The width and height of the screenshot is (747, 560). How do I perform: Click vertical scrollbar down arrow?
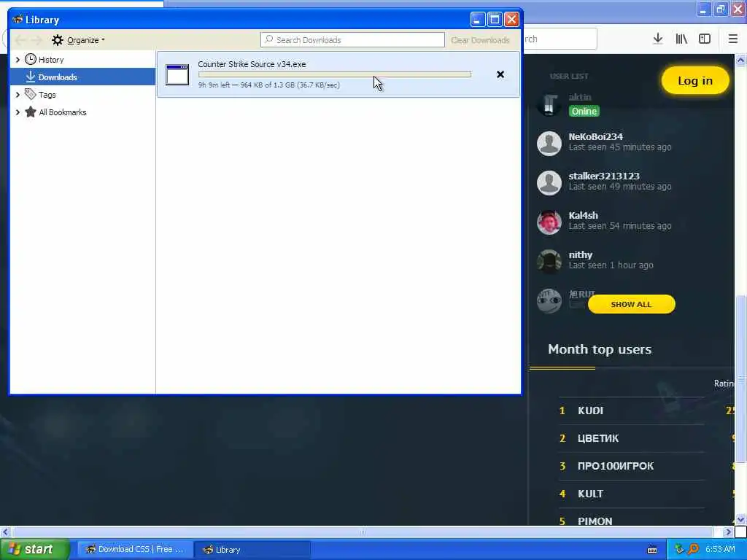740,519
